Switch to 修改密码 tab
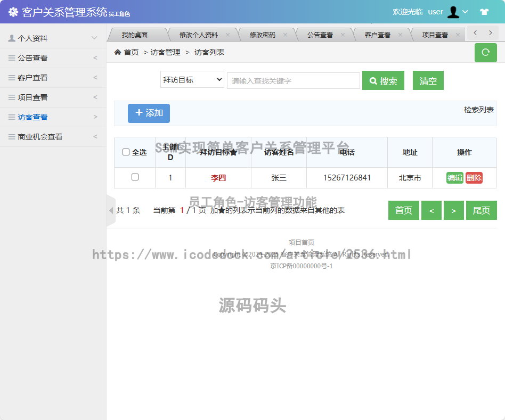 (x=263, y=35)
